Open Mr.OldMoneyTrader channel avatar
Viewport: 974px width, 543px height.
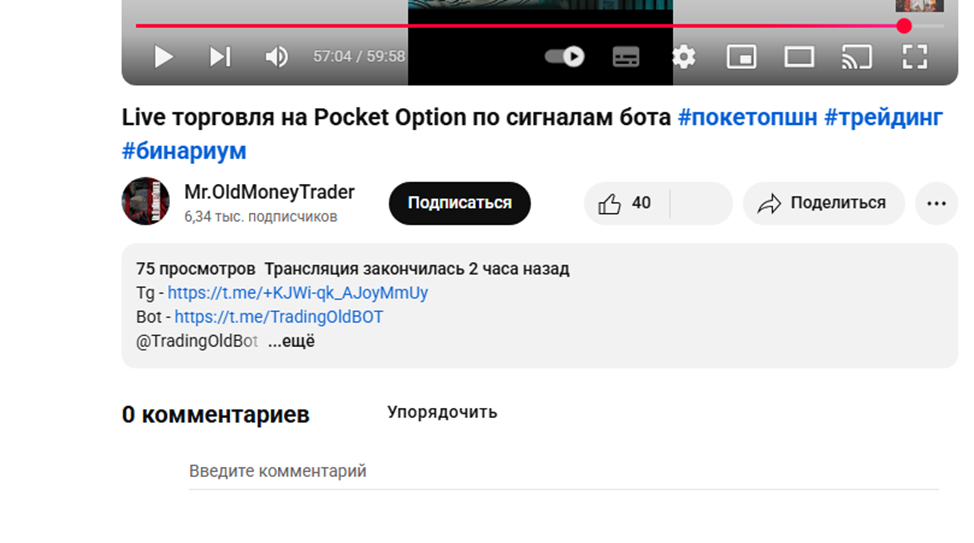[145, 201]
